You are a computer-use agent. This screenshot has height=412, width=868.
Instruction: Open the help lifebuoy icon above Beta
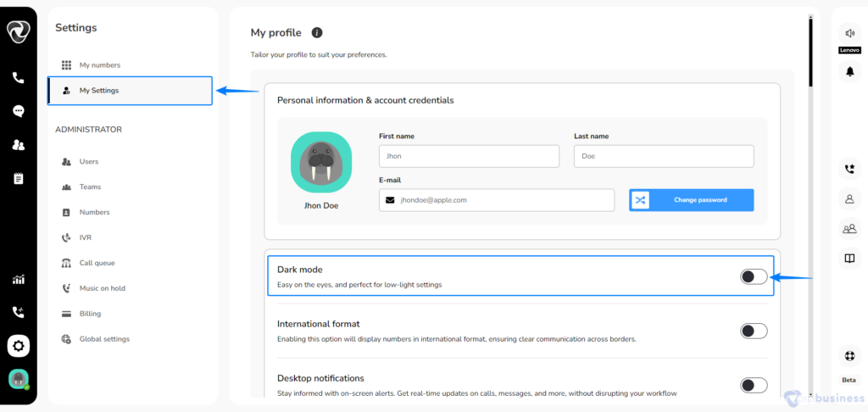(849, 356)
